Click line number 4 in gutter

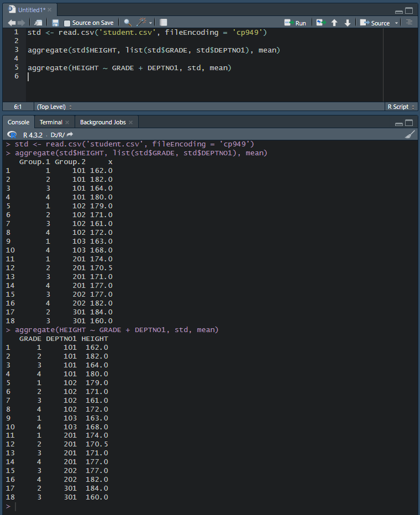click(x=17, y=59)
